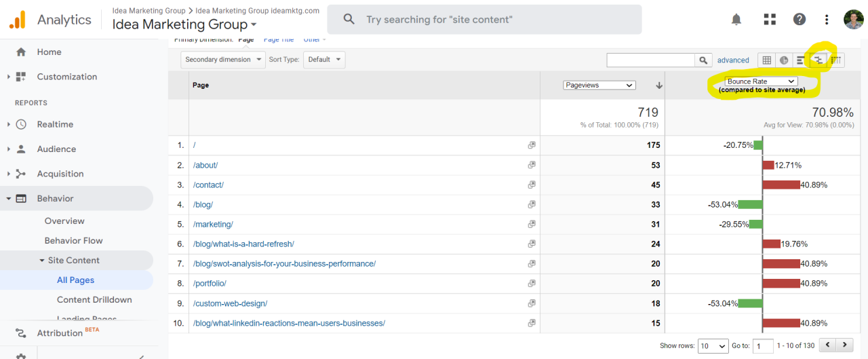Open the Show rows count dropdown
This screenshot has width=868, height=359.
click(713, 346)
